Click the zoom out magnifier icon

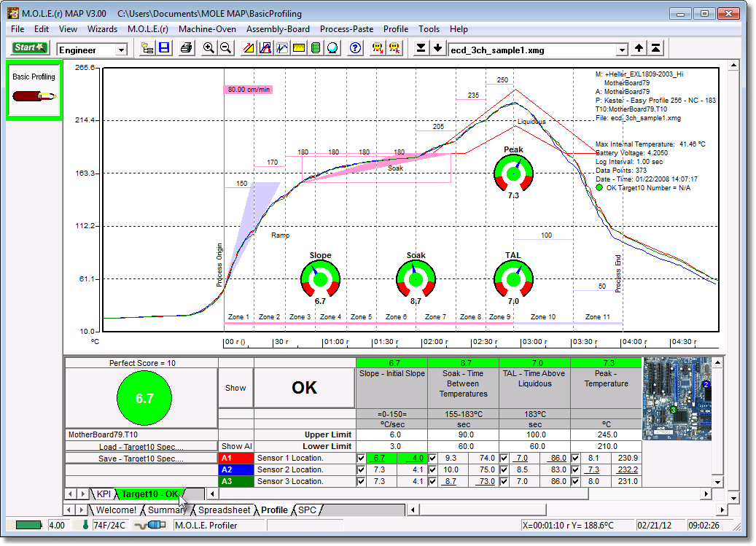point(225,48)
